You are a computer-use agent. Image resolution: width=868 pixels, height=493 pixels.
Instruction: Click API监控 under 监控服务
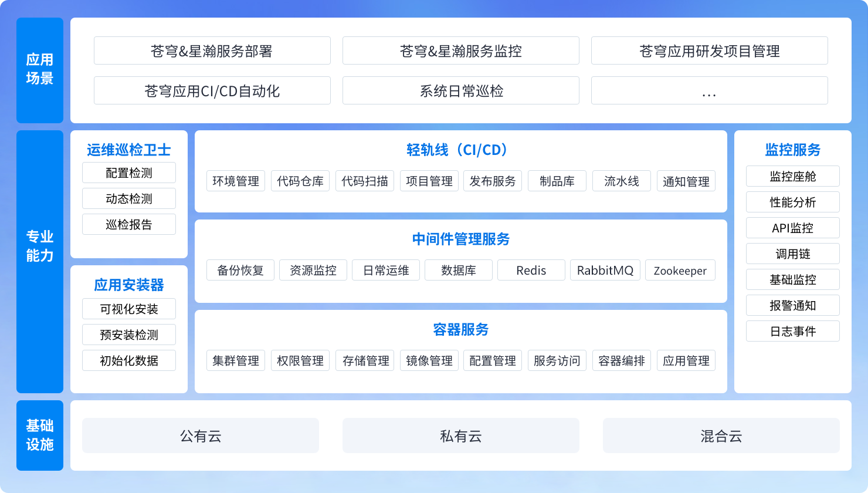[792, 228]
